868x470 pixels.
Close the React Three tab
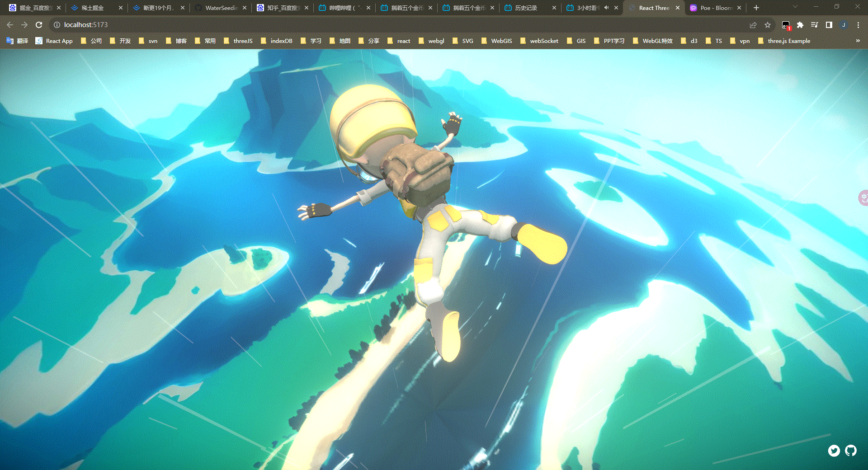point(678,8)
